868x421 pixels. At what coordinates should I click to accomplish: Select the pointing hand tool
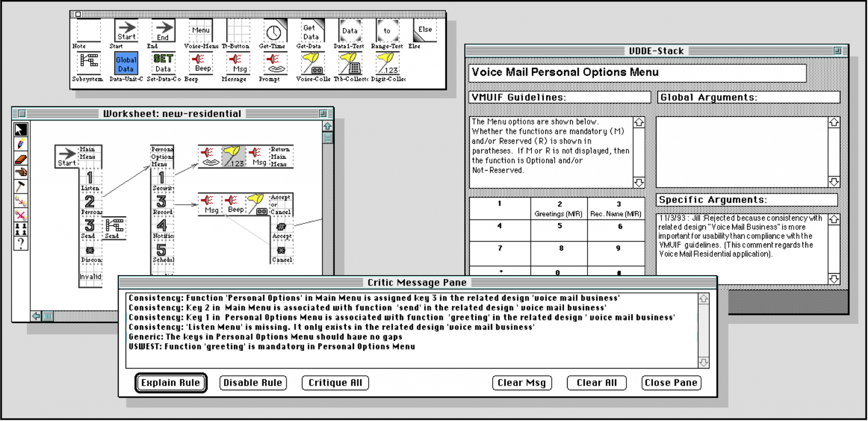tap(20, 172)
